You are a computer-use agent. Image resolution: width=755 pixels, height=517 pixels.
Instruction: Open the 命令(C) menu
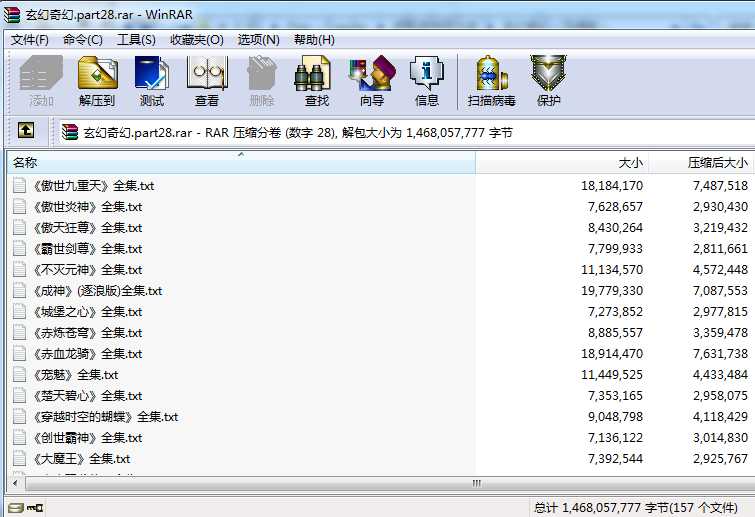(83, 40)
